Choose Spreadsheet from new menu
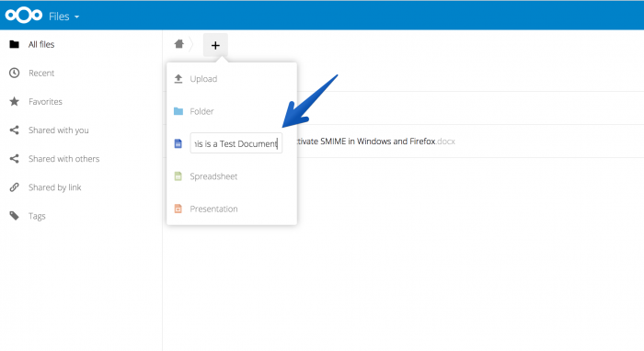Screen dimensions: 644x351 click(x=232, y=176)
